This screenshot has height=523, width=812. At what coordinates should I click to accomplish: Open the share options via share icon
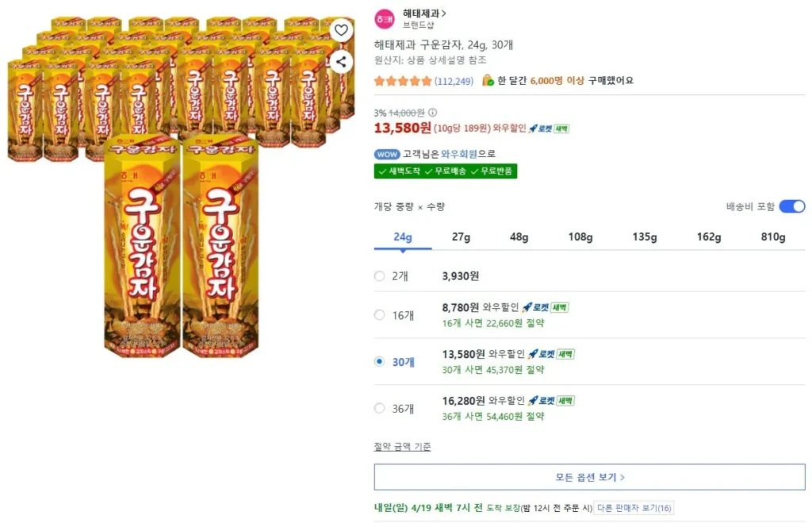click(341, 62)
